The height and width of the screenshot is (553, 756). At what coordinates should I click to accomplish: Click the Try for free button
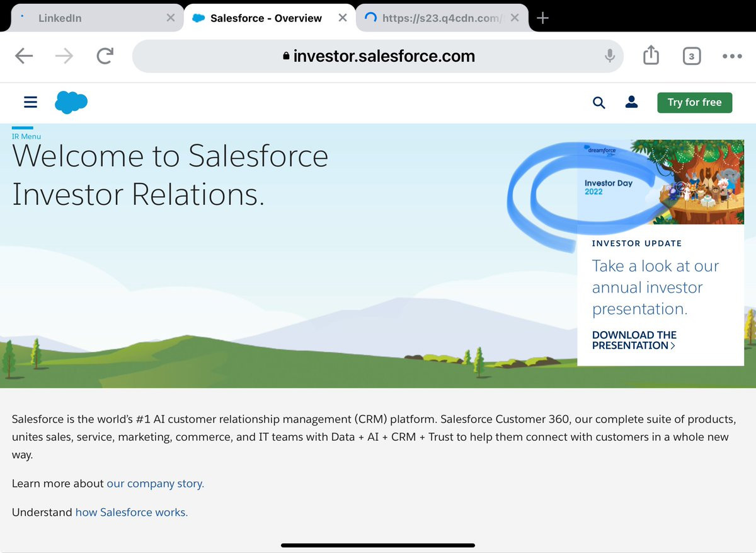click(x=695, y=102)
